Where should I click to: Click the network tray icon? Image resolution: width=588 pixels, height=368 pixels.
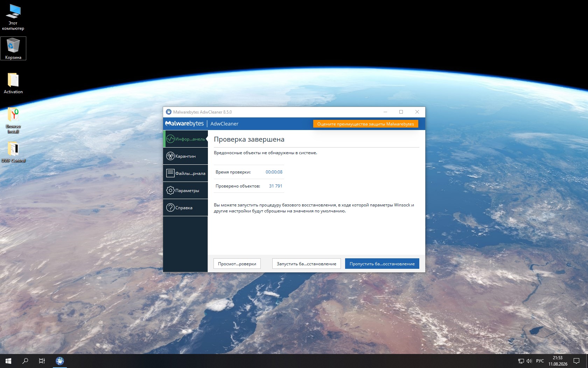tap(521, 361)
